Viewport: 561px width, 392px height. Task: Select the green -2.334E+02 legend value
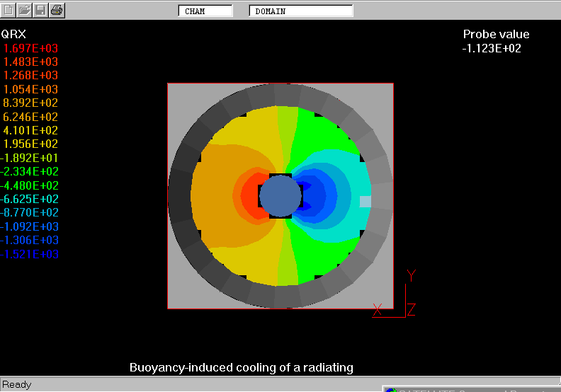click(x=30, y=172)
